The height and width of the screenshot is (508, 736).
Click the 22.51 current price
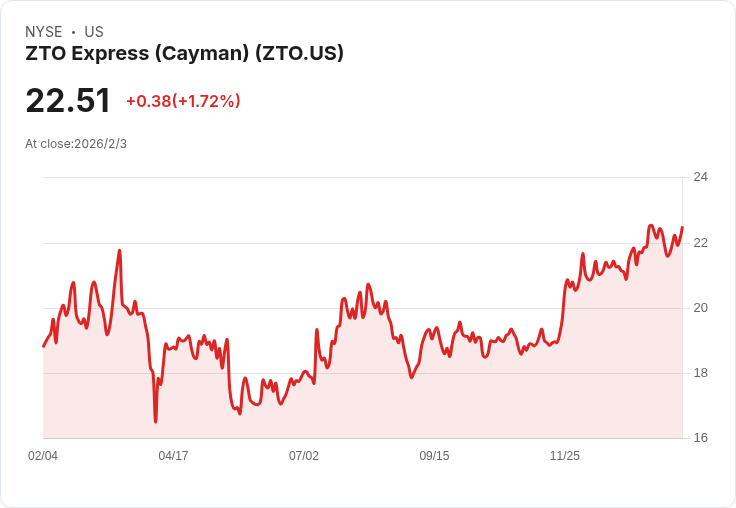pyautogui.click(x=68, y=100)
